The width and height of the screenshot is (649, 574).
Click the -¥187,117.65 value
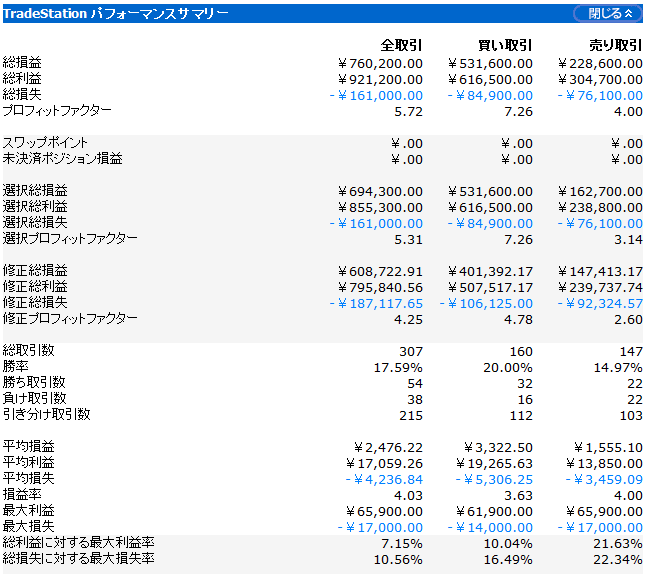tap(376, 304)
